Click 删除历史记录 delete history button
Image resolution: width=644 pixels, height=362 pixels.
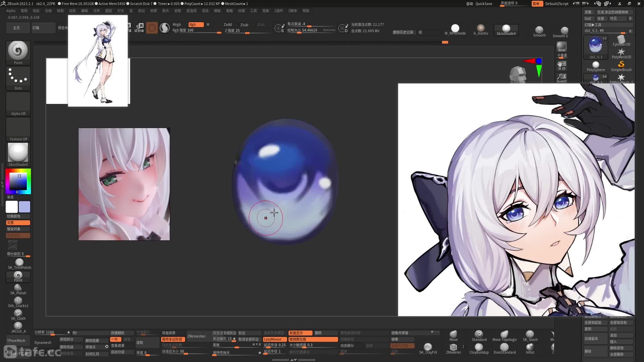[403, 32]
